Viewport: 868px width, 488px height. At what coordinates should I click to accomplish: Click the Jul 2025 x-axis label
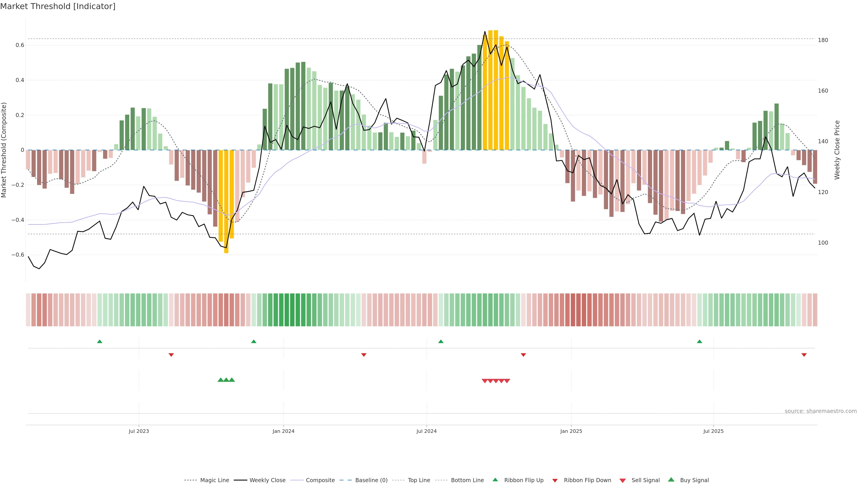pos(713,431)
